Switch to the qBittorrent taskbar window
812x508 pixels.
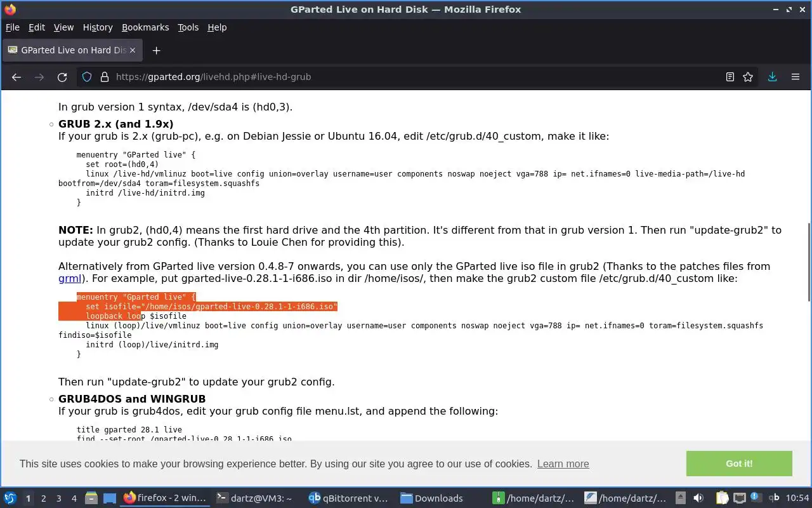348,498
